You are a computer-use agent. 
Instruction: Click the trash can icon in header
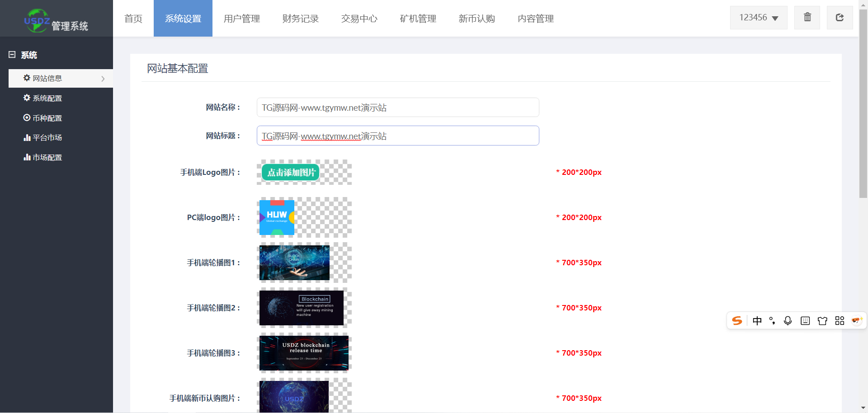coord(807,18)
